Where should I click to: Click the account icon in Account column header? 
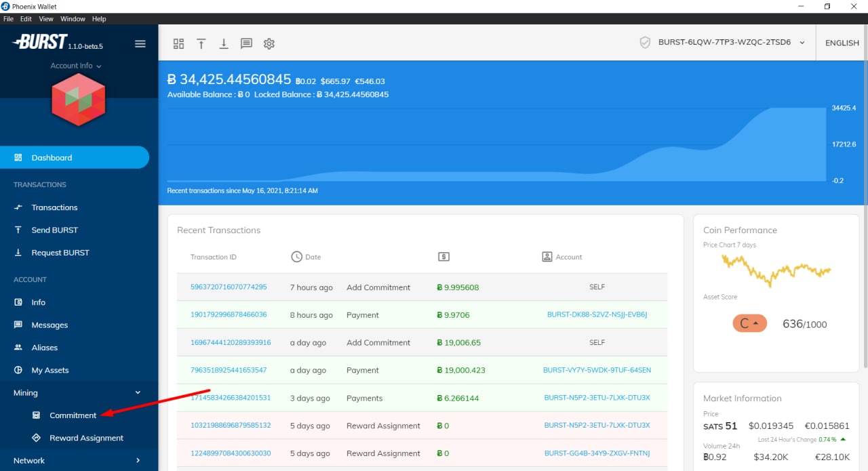tap(547, 257)
